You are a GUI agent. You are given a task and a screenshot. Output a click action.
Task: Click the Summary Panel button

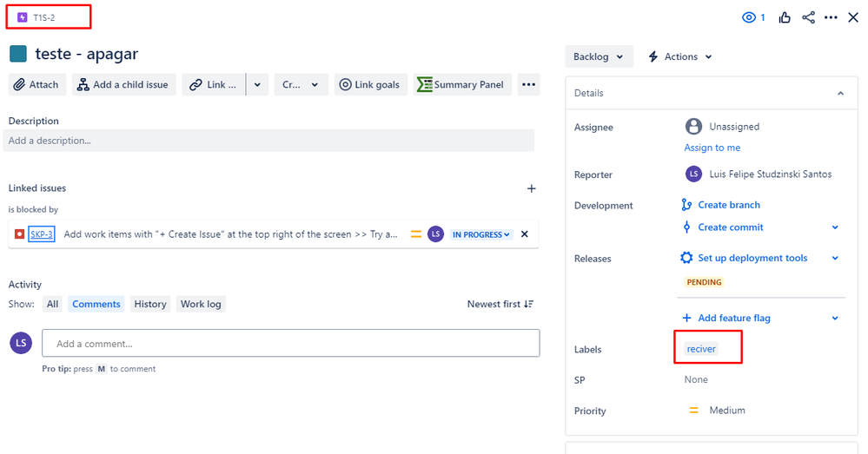tap(462, 84)
